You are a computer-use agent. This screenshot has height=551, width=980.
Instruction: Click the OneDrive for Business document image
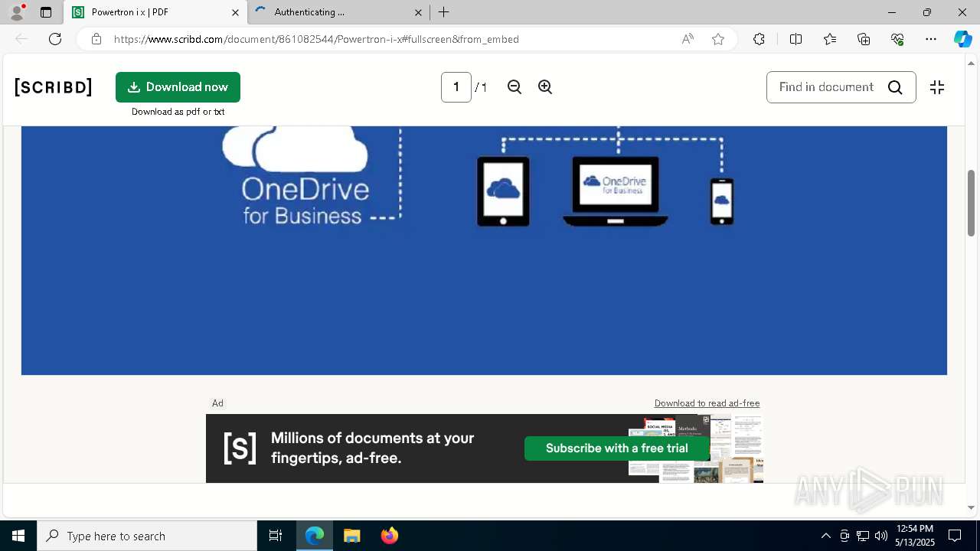pyautogui.click(x=484, y=250)
